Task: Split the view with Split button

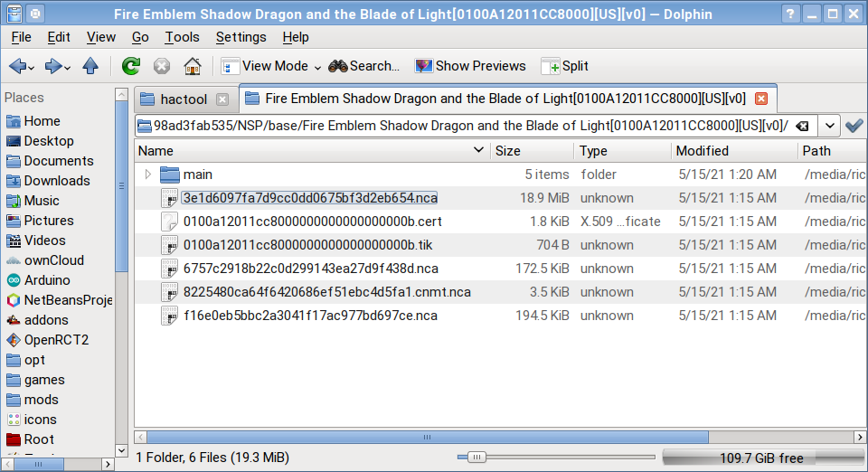Action: (564, 66)
